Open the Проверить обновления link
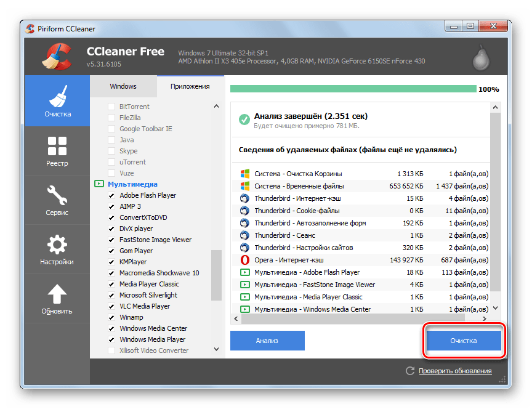532x409 pixels. click(x=455, y=371)
